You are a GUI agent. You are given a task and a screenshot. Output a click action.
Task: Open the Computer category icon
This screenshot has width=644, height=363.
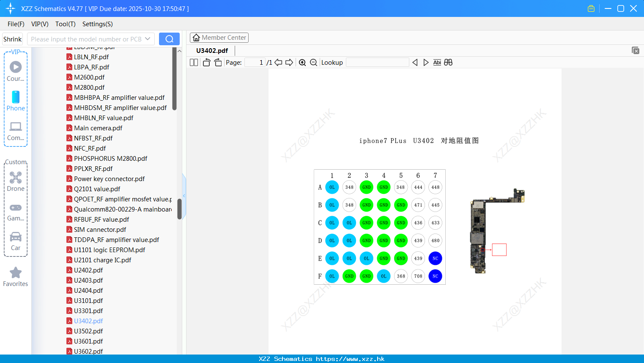coord(16,126)
